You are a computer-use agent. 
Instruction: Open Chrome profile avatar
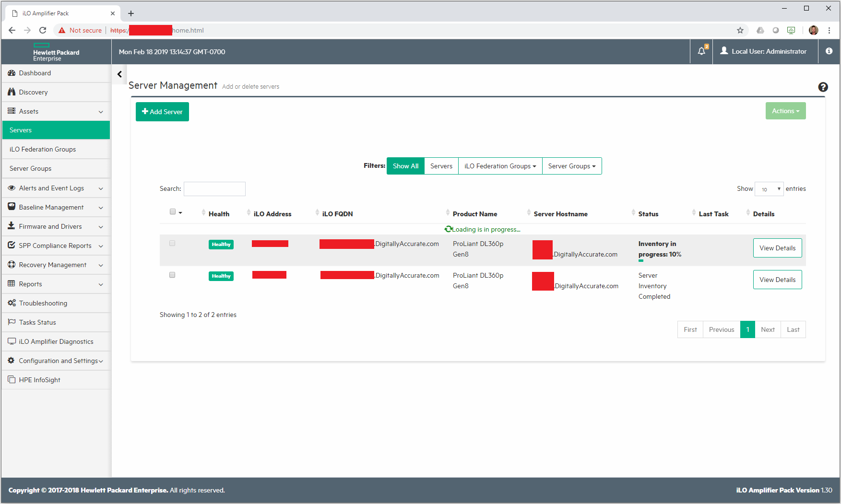pos(814,30)
